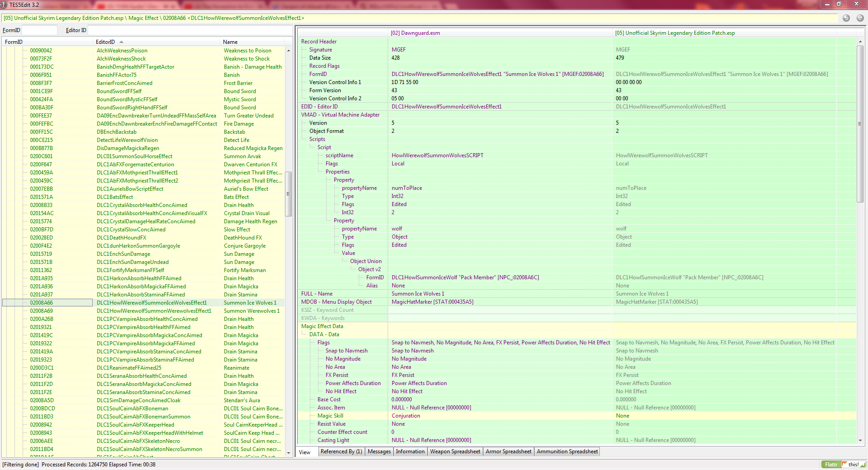Click into the Editor ID filter field

point(189,30)
